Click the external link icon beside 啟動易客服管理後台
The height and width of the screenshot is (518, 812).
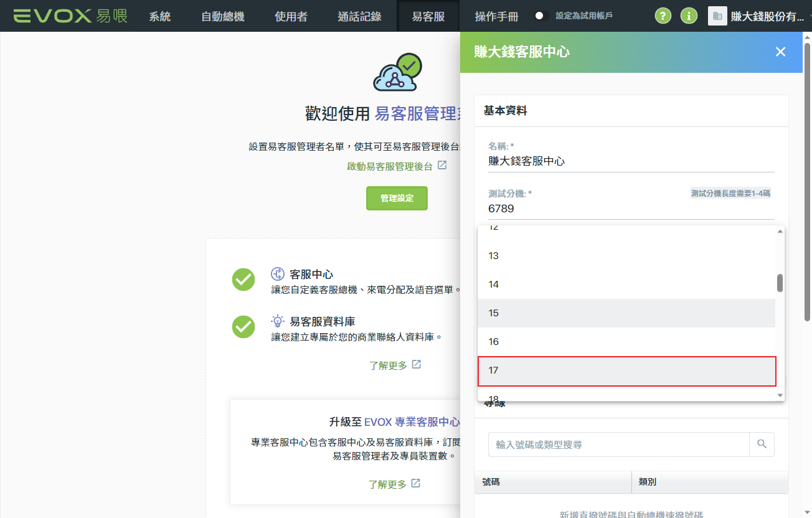pyautogui.click(x=442, y=166)
